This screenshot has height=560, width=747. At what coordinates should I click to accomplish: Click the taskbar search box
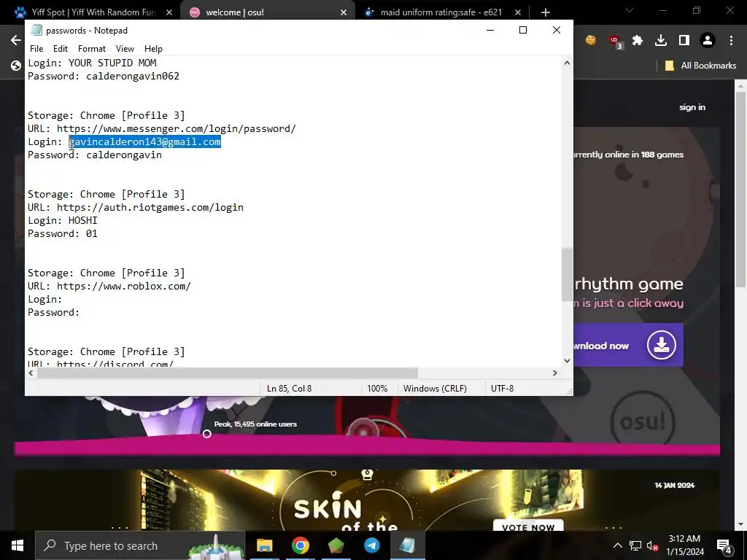139,545
